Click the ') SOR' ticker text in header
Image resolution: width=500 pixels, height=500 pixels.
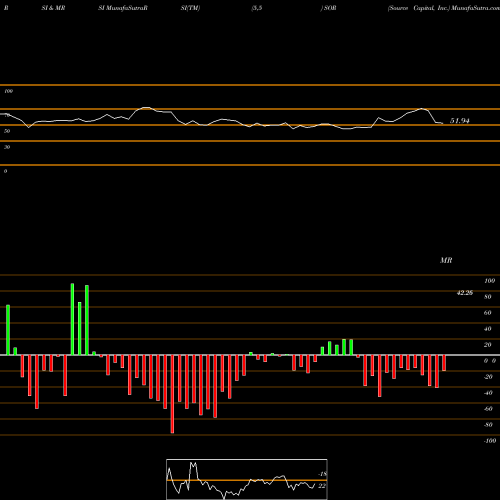click(328, 8)
